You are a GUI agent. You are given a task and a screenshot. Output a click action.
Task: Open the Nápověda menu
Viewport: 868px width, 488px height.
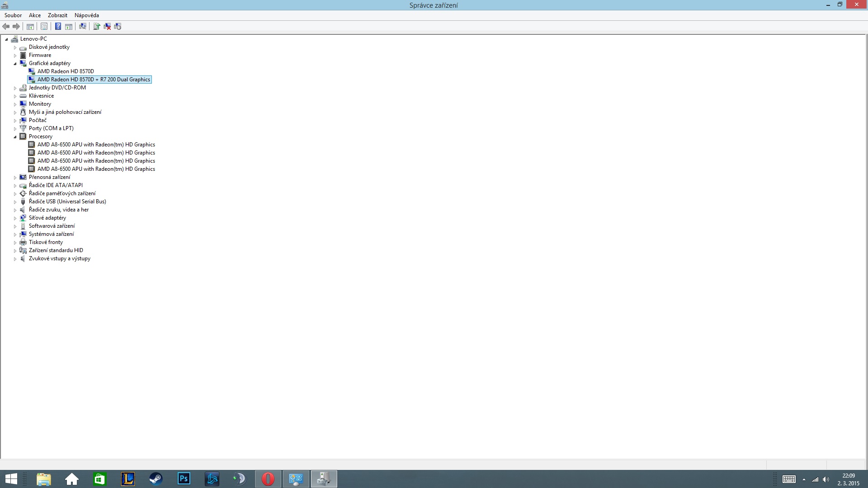[x=86, y=15]
